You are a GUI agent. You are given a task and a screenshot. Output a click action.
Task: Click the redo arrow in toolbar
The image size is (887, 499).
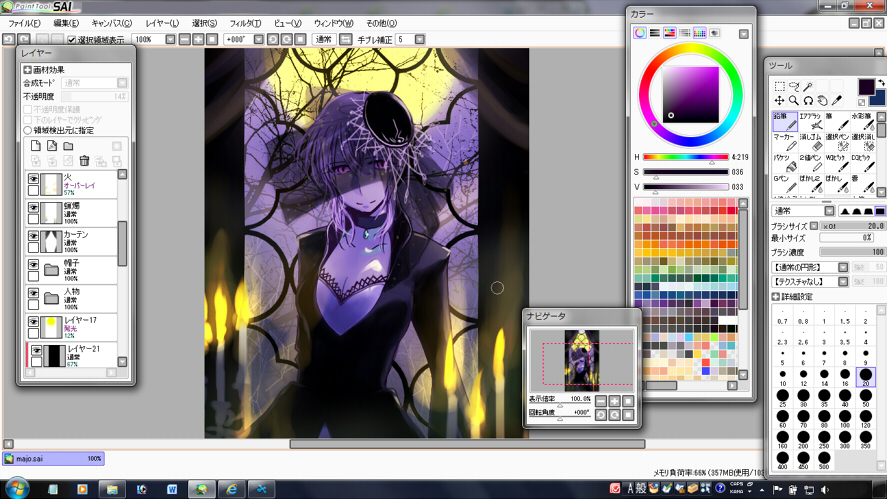24,39
